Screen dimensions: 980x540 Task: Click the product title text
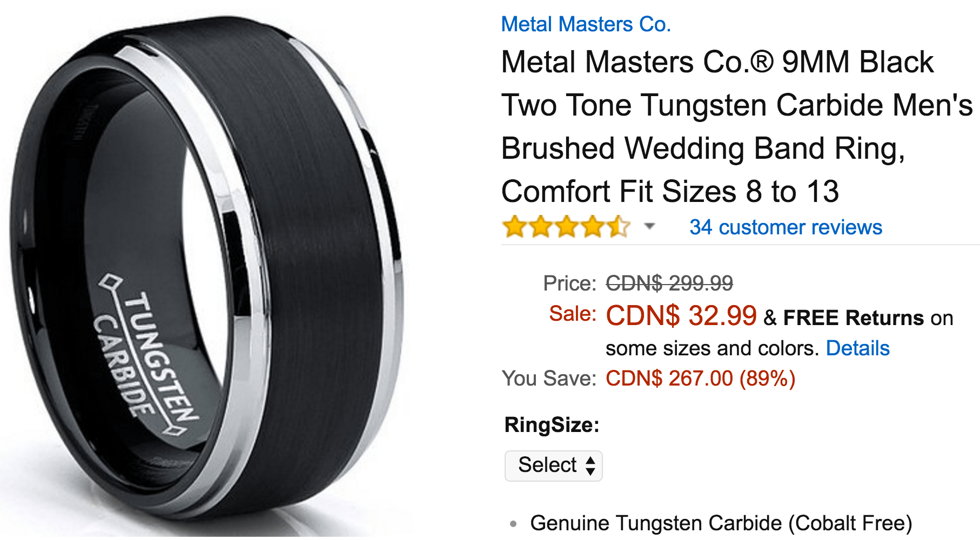pyautogui.click(x=737, y=127)
